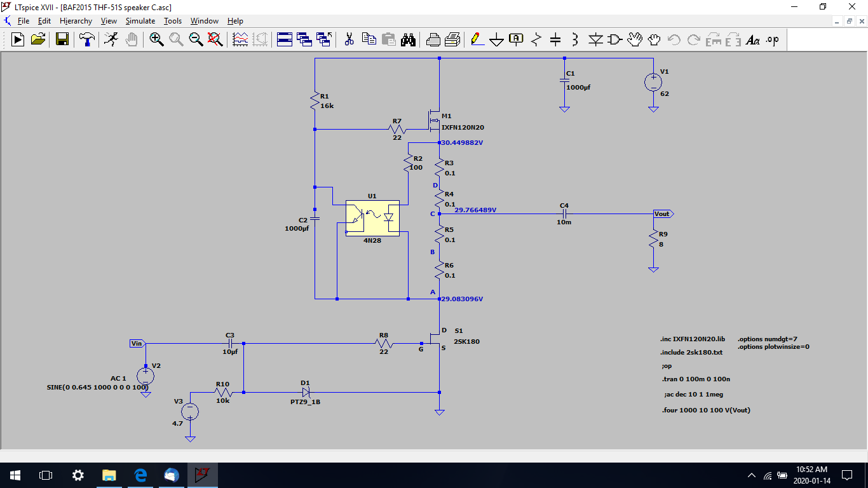Click the .four 1000 10 100 V(Vout) directive
This screenshot has height=488, width=868.
[x=706, y=410]
